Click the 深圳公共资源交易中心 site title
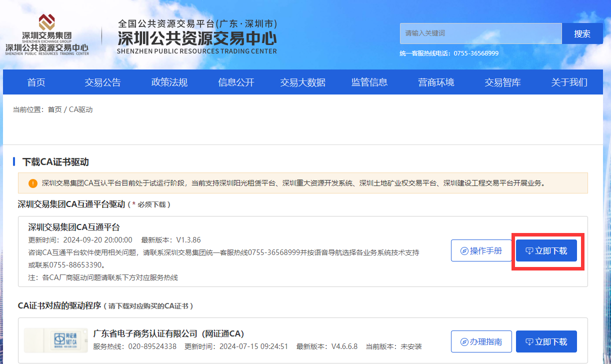 click(197, 38)
